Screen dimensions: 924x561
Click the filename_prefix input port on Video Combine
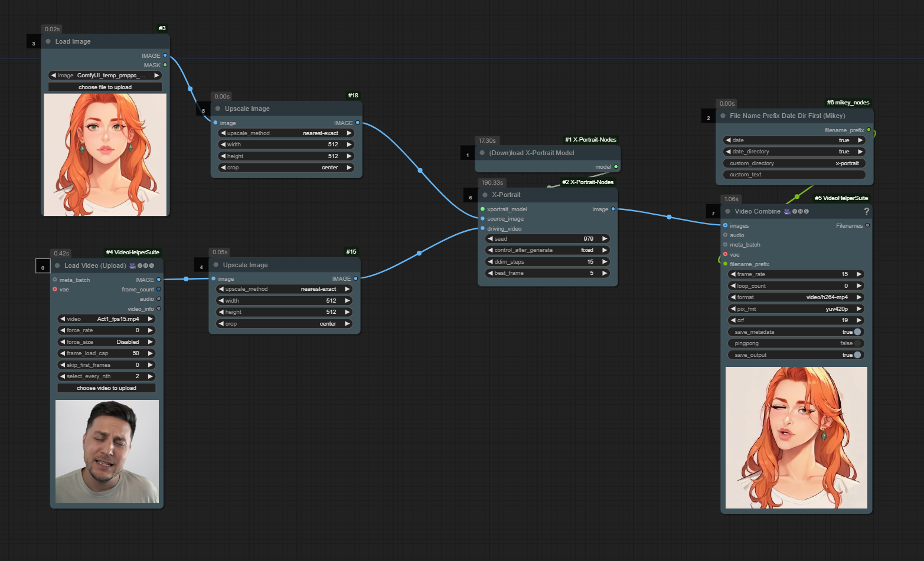pyautogui.click(x=725, y=264)
